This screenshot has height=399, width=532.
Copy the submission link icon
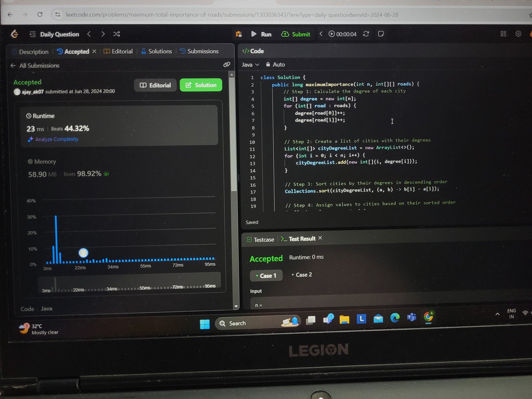point(227,65)
